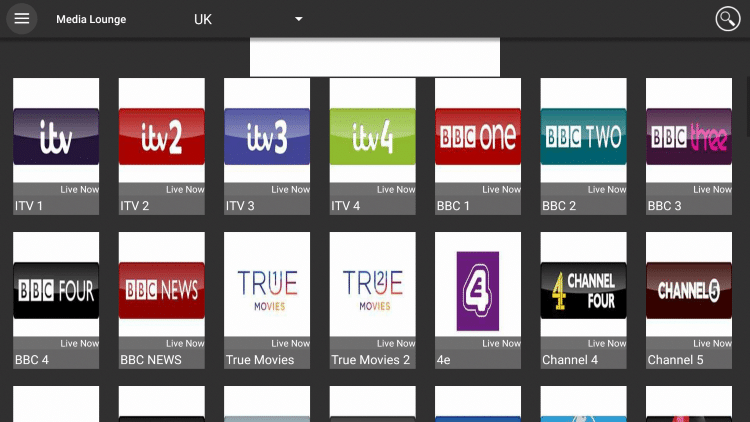Click the search magnifier icon
Image resolution: width=750 pixels, height=422 pixels.
click(726, 19)
